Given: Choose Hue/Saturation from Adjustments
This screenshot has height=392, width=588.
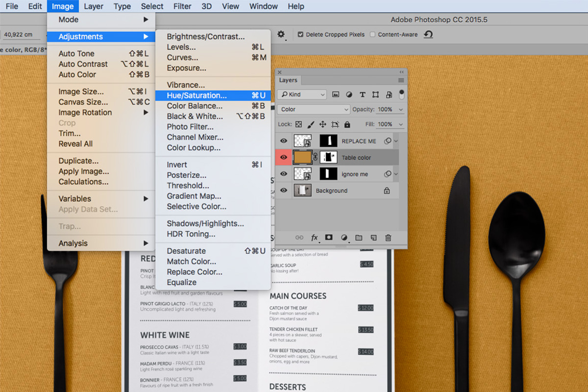Looking at the screenshot, I should [213, 96].
